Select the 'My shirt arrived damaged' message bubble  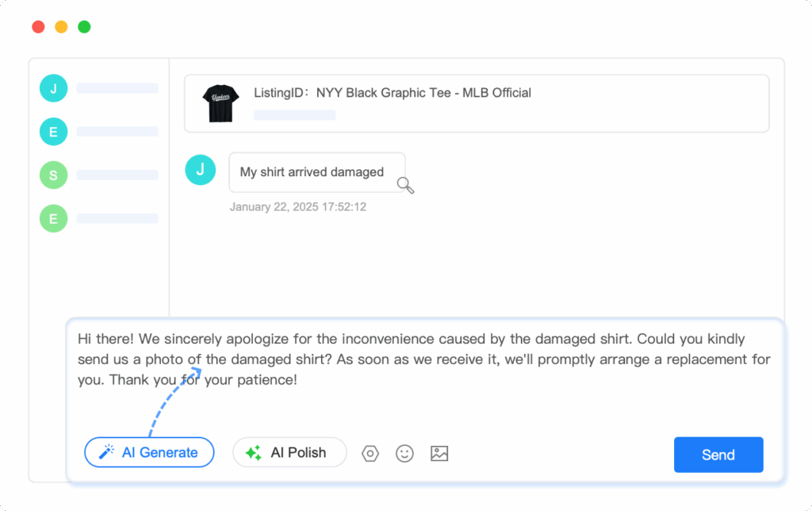tap(316, 172)
